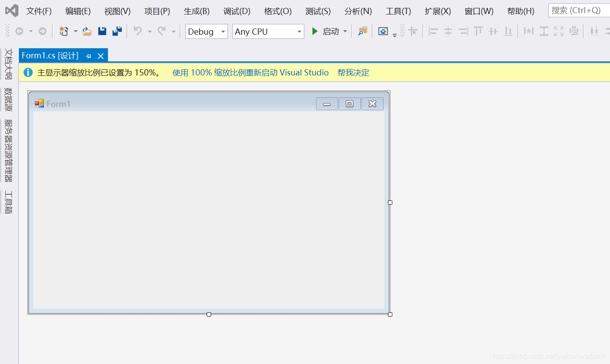Click the 搜索 (Ctrl+Q) search box
Image resolution: width=610 pixels, height=364 pixels.
point(579,11)
